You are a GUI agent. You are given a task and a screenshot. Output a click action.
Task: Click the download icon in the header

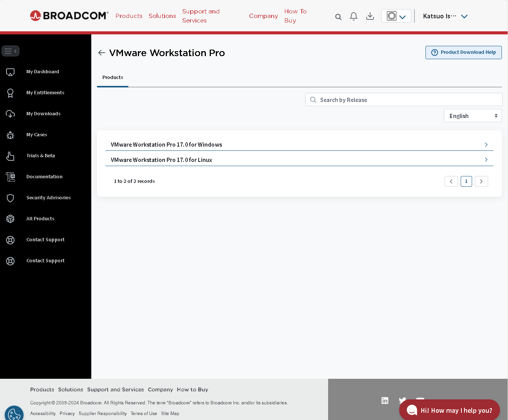tap(370, 16)
